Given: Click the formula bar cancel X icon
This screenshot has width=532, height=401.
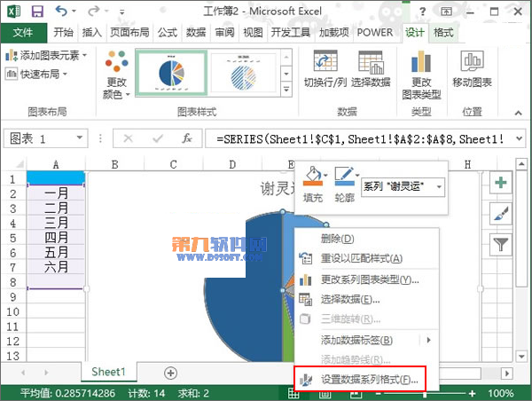Looking at the screenshot, I should [129, 138].
